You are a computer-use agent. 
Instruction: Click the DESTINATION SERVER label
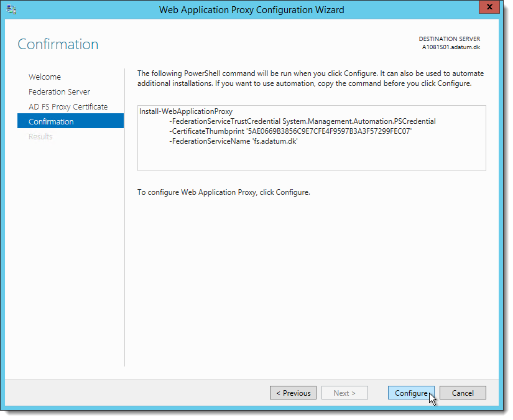pyautogui.click(x=449, y=39)
